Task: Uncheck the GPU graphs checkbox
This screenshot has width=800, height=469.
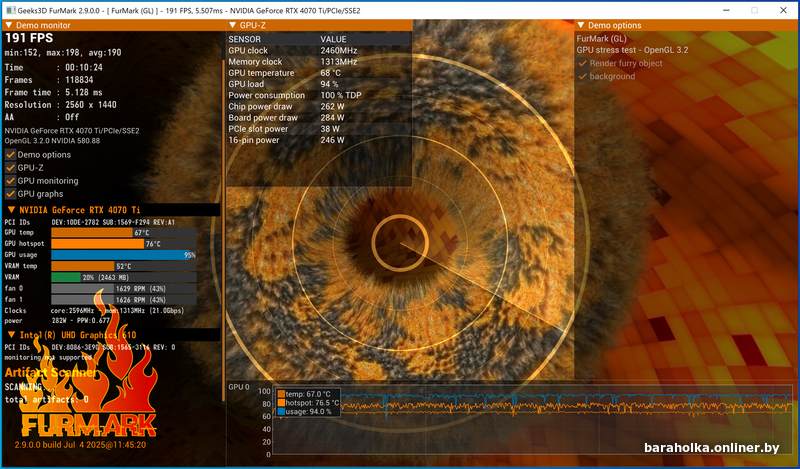Action: pos(10,194)
